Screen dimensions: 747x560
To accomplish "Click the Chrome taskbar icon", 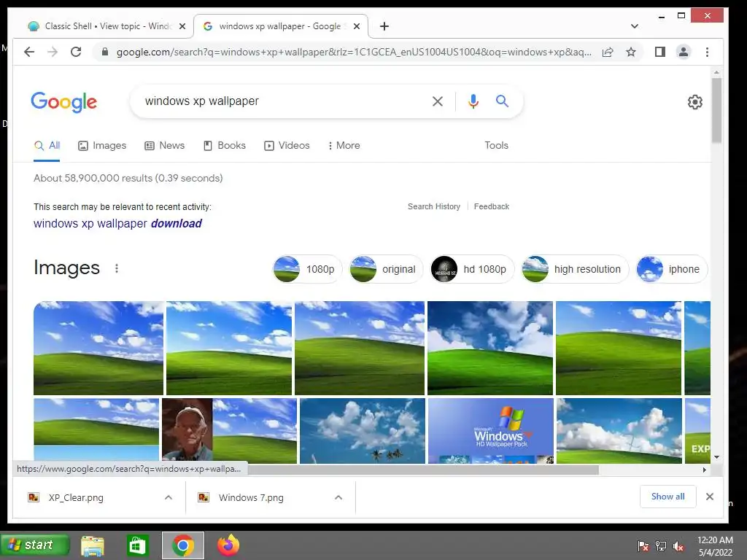I will [x=183, y=545].
